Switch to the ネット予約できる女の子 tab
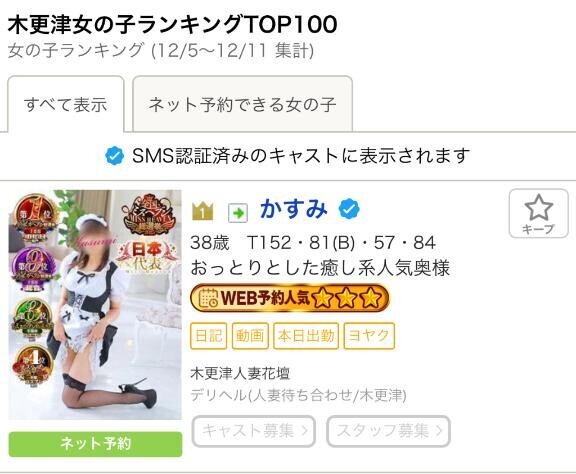This screenshot has width=576, height=474. 242,104
